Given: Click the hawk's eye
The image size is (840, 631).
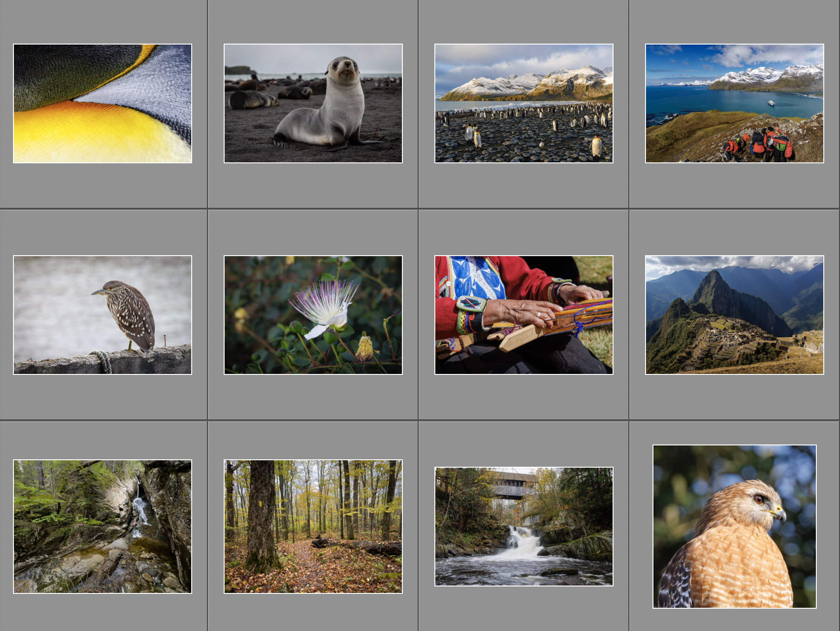Looking at the screenshot, I should pos(758,500).
